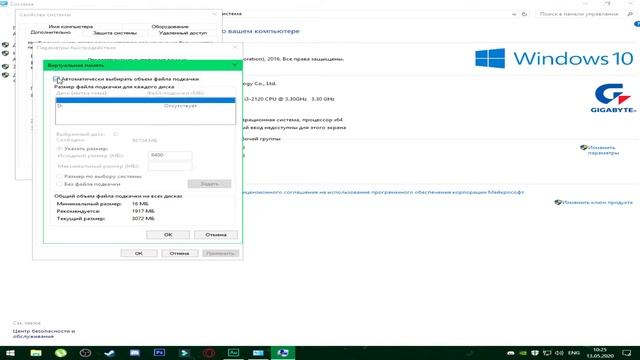Open the taskbar clock and date
Screen dimensions: 640x360
click(x=600, y=353)
